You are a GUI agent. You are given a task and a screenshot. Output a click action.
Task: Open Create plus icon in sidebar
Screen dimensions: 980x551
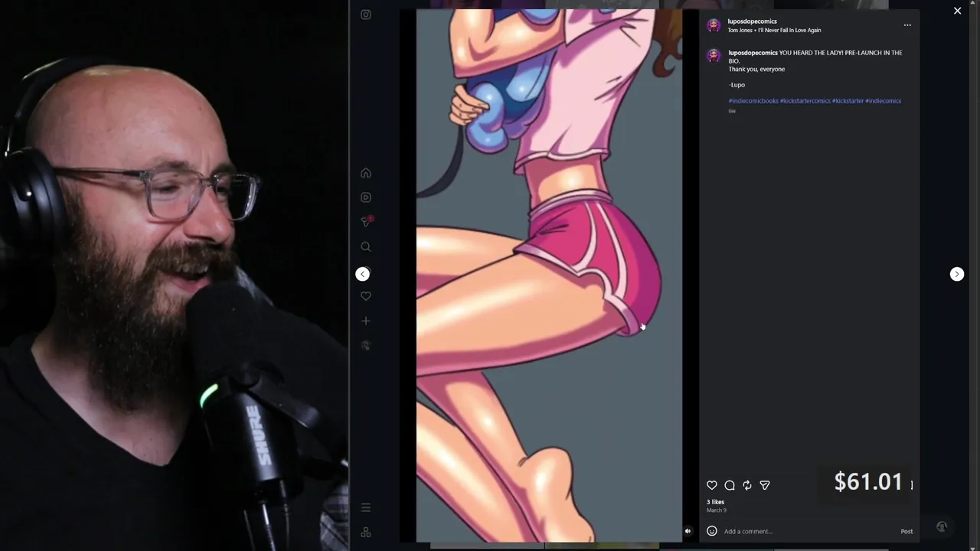(x=366, y=321)
